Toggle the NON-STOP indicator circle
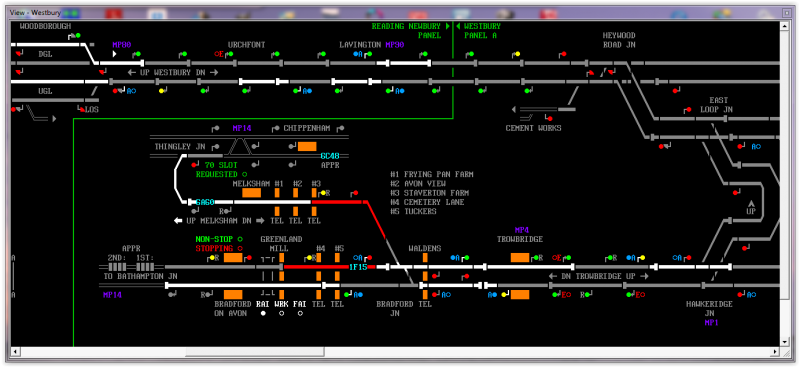The height and width of the screenshot is (367, 800). point(240,239)
